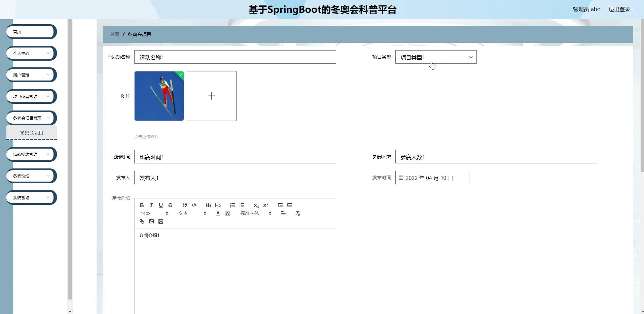Clear text formatting with the Tx icon
This screenshot has width=644, height=314.
(x=298, y=213)
